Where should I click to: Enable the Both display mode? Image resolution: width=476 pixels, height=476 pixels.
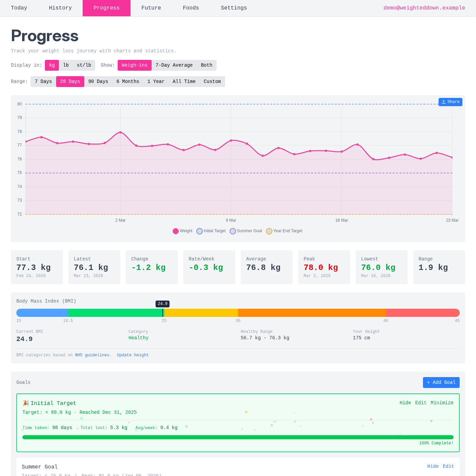pyautogui.click(x=206, y=65)
